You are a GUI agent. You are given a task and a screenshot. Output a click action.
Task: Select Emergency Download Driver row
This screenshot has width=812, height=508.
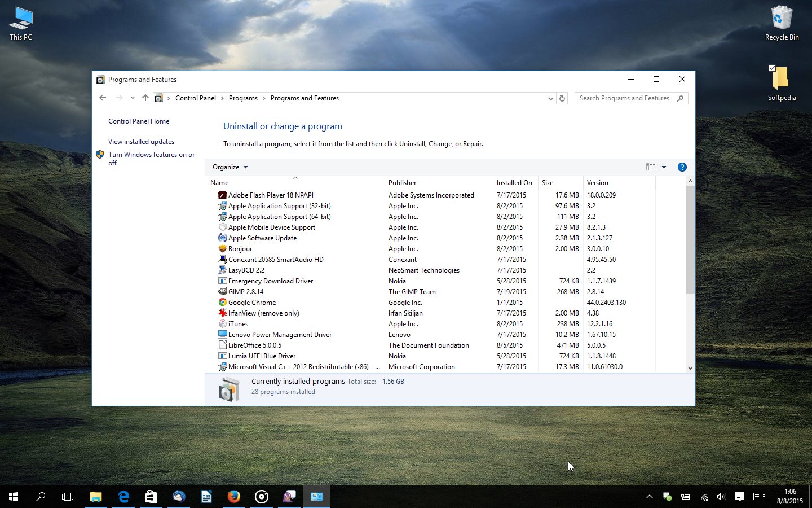[x=431, y=281]
